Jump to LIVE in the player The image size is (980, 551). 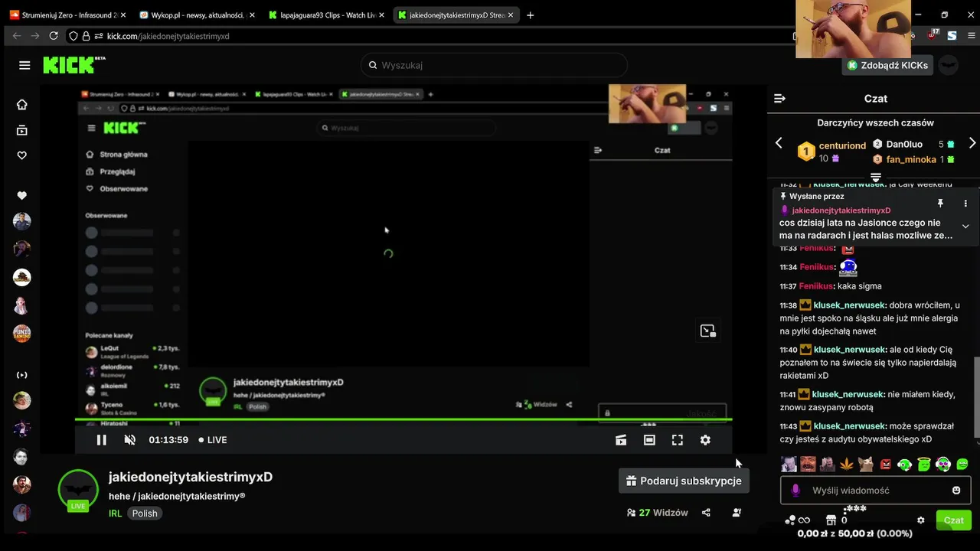click(213, 440)
